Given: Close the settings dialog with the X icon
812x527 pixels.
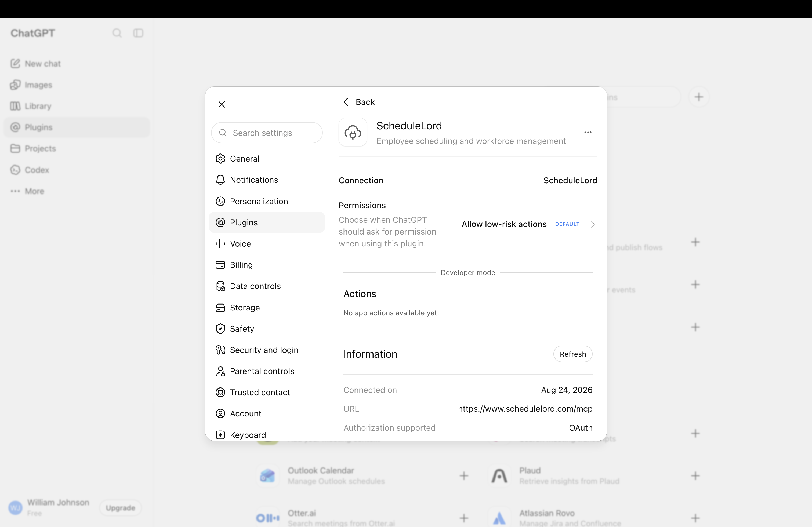Looking at the screenshot, I should point(222,104).
